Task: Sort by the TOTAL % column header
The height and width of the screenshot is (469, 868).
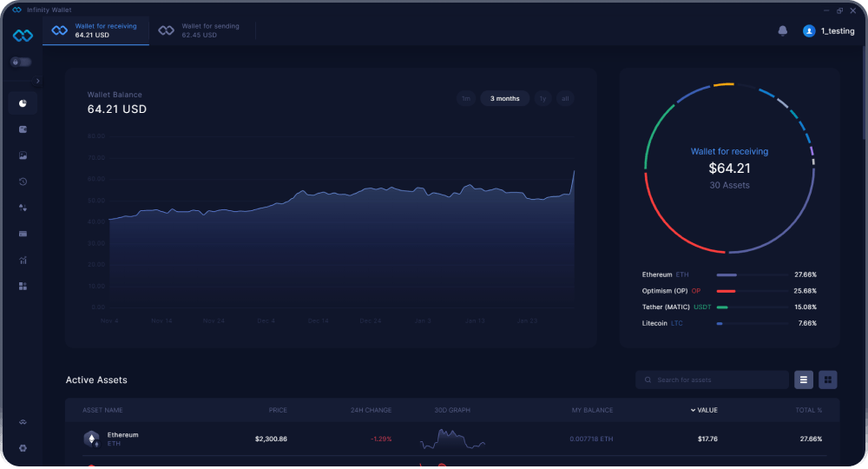Action: pos(809,410)
